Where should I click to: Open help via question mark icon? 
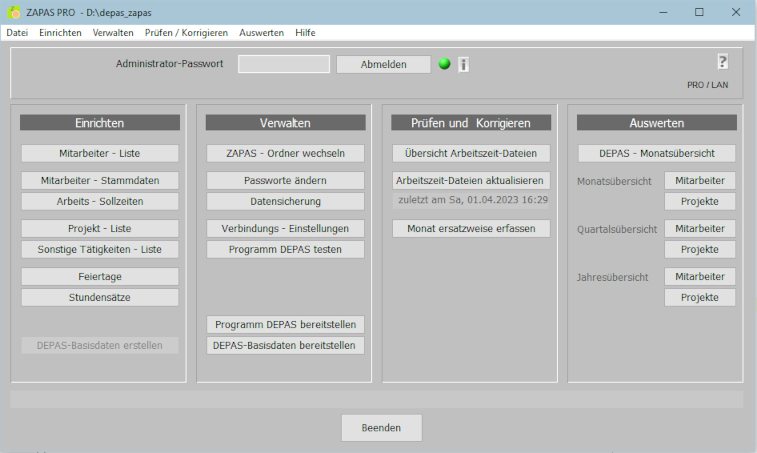point(722,62)
